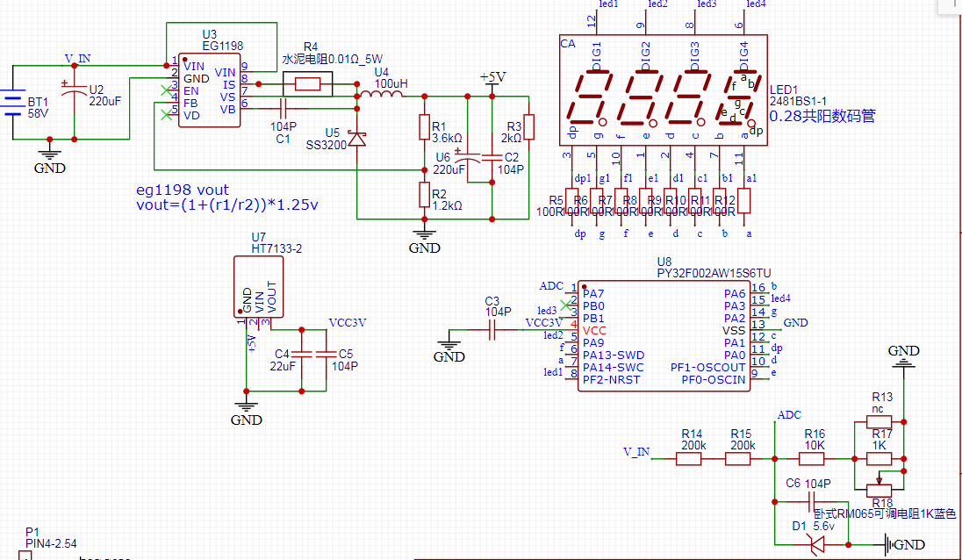Click the R2 1.2kΩ resistor

tap(424, 194)
